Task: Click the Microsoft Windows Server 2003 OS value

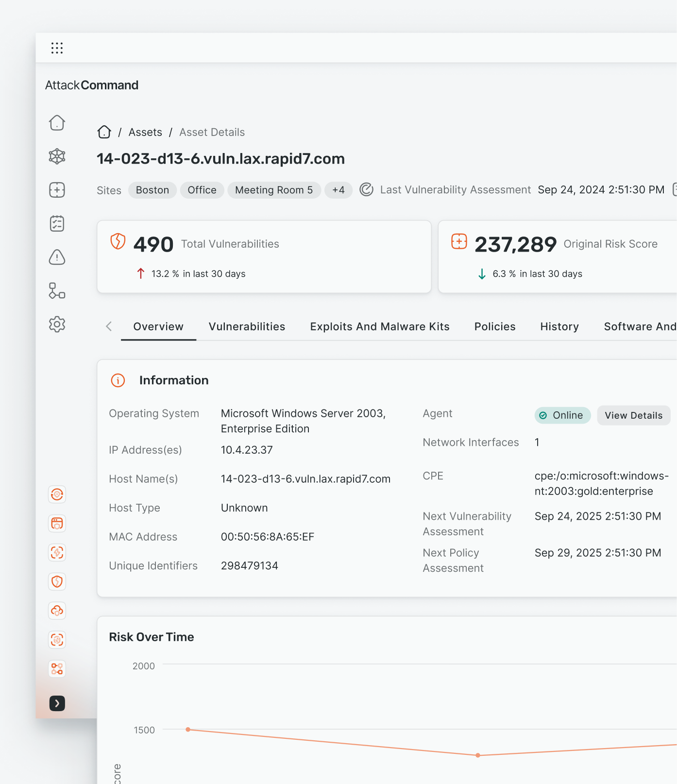Action: tap(303, 421)
